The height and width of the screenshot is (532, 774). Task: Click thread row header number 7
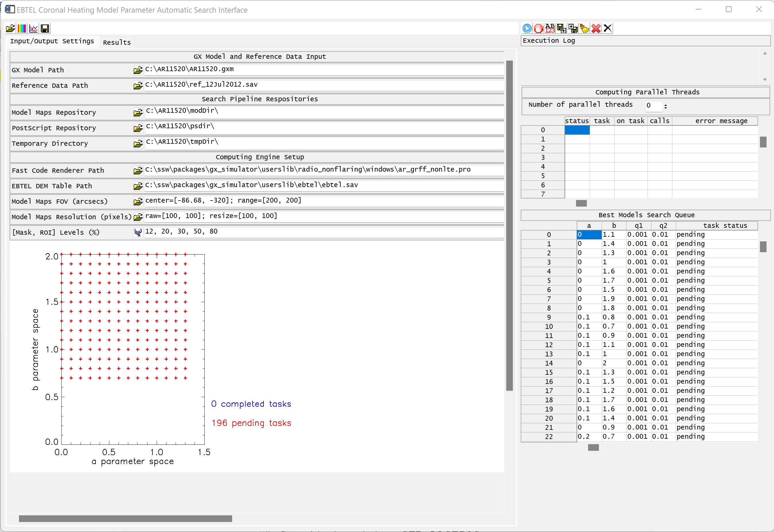(x=543, y=194)
